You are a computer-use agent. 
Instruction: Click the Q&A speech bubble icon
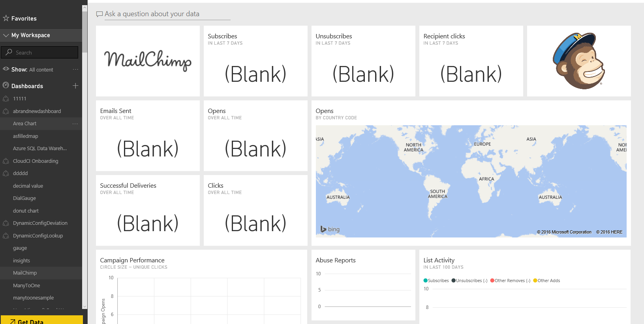(x=100, y=14)
